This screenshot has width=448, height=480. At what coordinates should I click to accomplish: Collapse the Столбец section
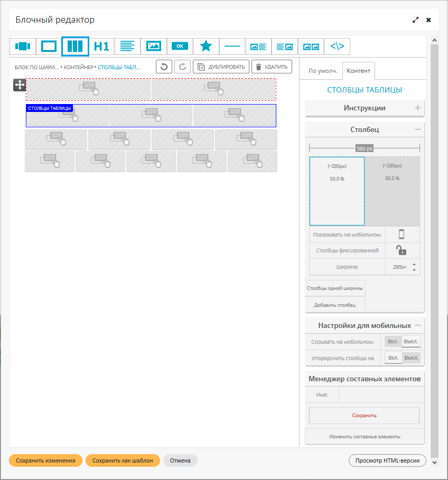[417, 129]
